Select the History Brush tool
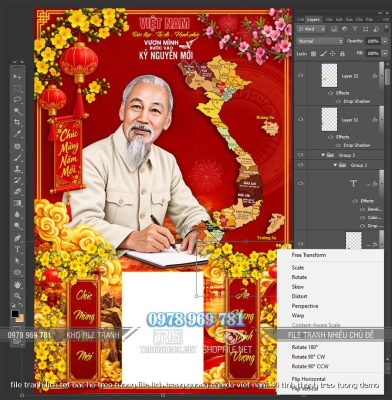The image size is (392, 400). click(17, 180)
